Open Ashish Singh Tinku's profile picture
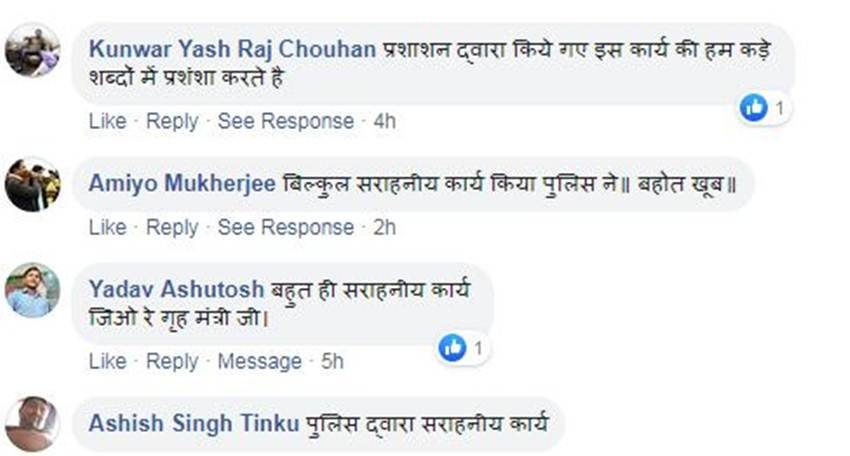 [32, 423]
